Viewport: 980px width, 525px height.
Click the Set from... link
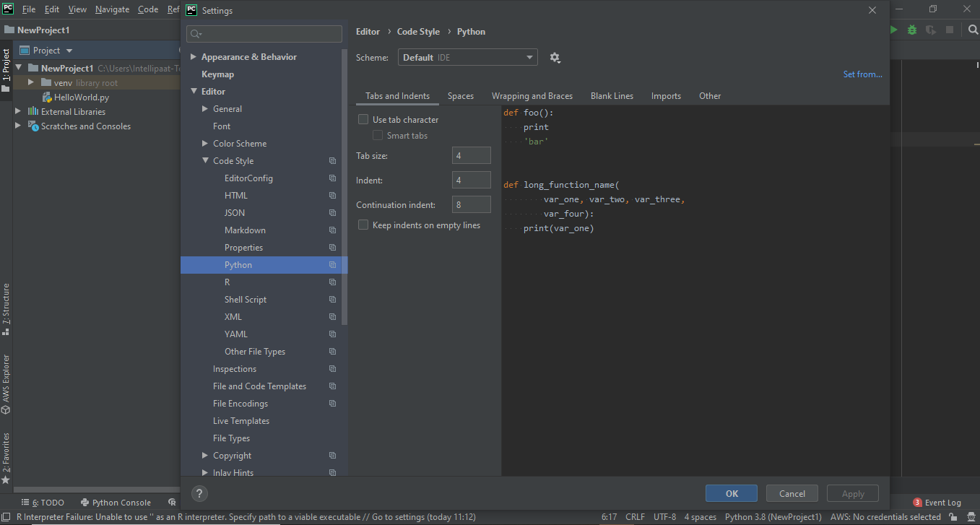862,74
